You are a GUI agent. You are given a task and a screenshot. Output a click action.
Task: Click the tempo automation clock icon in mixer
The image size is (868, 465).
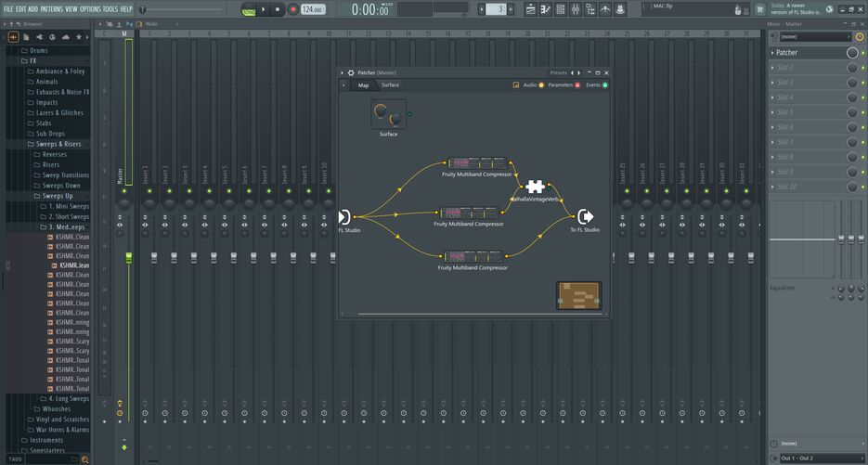[x=859, y=37]
